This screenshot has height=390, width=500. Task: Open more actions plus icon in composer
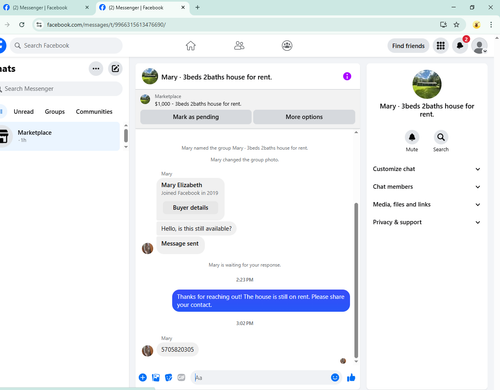pyautogui.click(x=143, y=377)
